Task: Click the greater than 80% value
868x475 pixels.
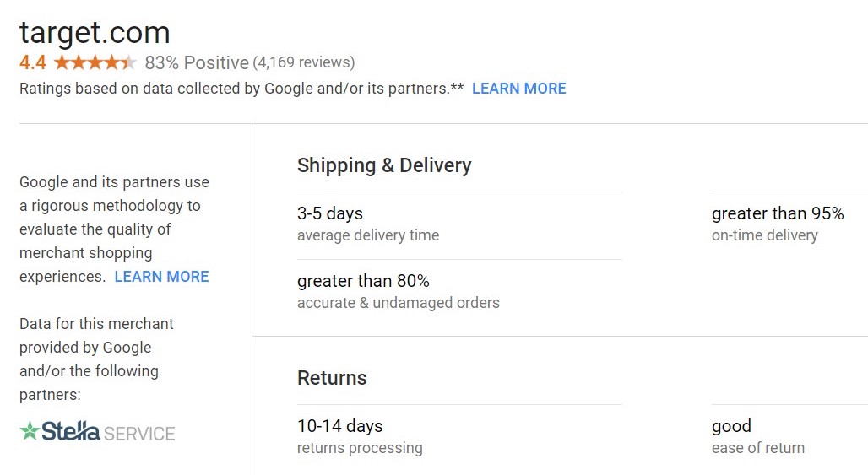Action: pyautogui.click(x=363, y=281)
